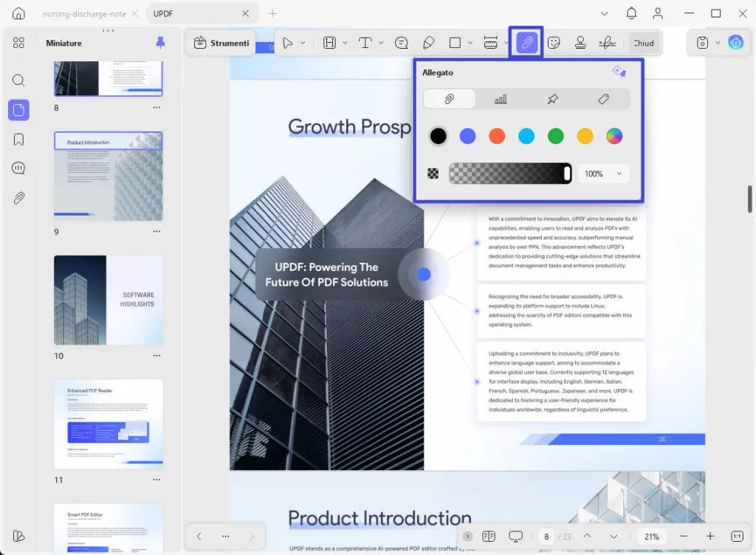Choose the paperclip attachment icon style
Image resolution: width=756 pixels, height=555 pixels.
coord(449,99)
